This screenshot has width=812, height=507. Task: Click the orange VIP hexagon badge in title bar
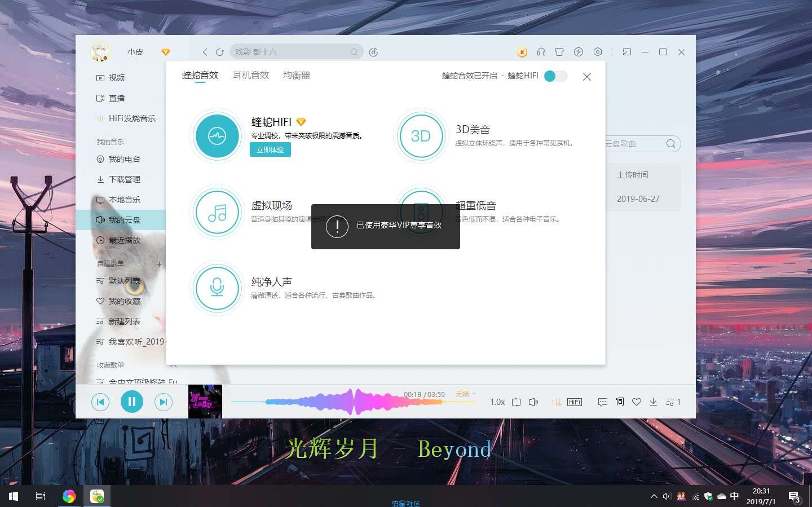[x=522, y=52]
